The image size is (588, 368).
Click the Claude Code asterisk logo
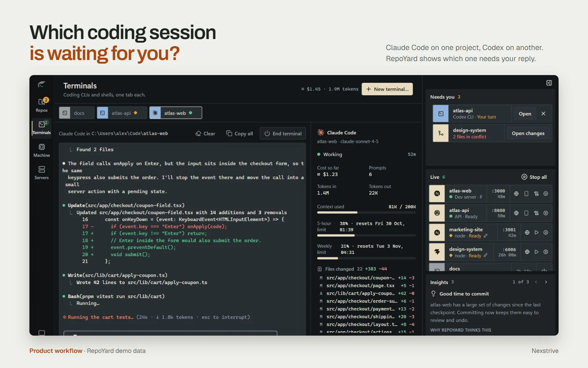click(x=320, y=132)
